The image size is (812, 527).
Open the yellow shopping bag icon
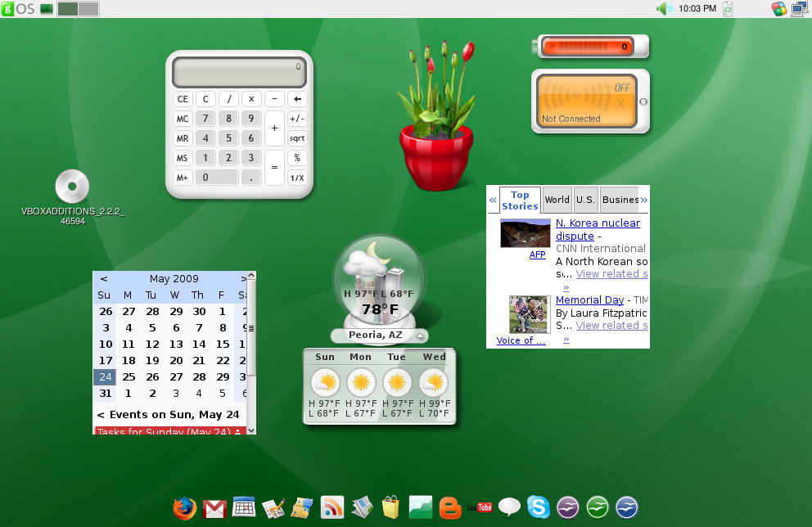390,508
